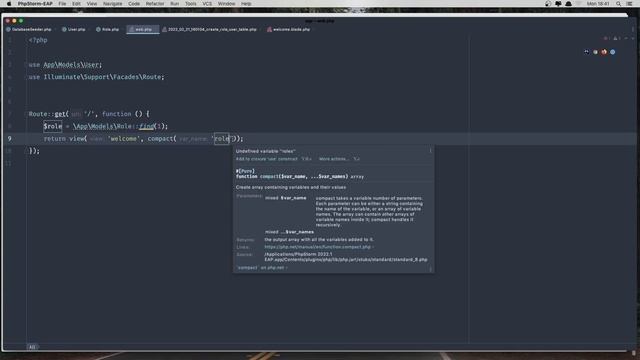Click the 'role' string in compact call
This screenshot has height=360, width=640.
point(222,139)
